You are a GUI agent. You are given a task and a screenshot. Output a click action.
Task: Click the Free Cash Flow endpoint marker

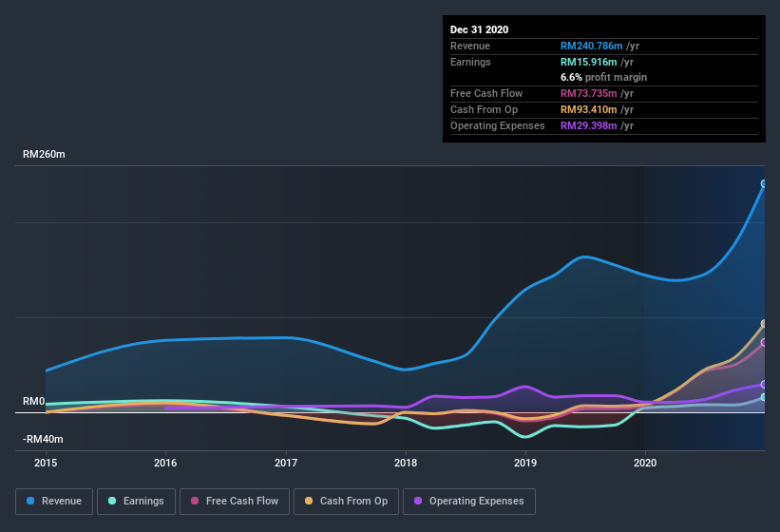(764, 343)
